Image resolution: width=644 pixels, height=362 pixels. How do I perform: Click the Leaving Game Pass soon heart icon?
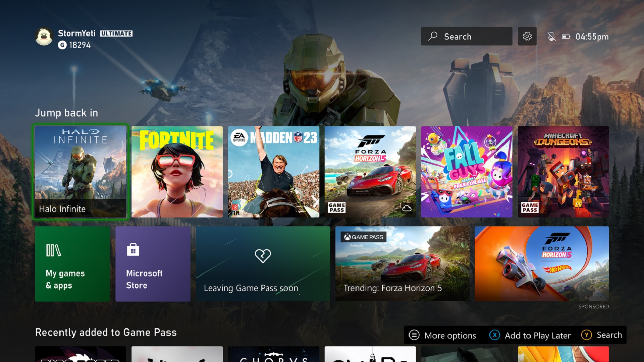(261, 255)
